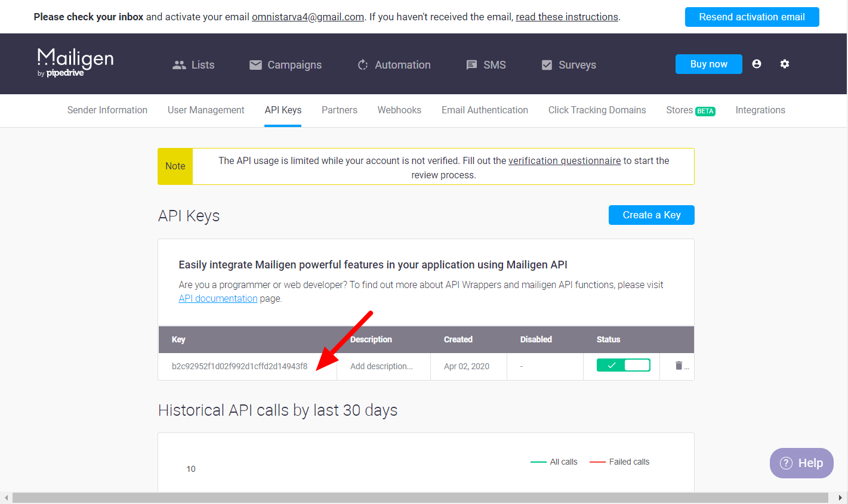Open the API documentation link

(x=218, y=298)
